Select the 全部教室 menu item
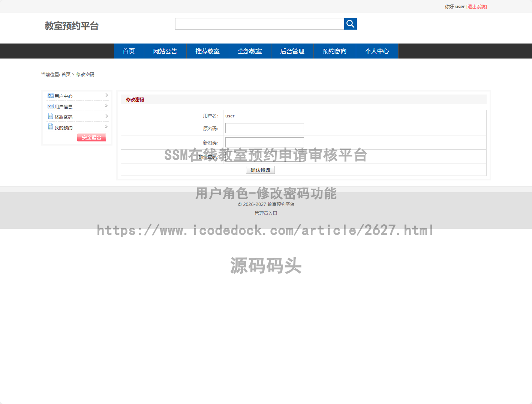This screenshot has width=532, height=404. click(250, 51)
